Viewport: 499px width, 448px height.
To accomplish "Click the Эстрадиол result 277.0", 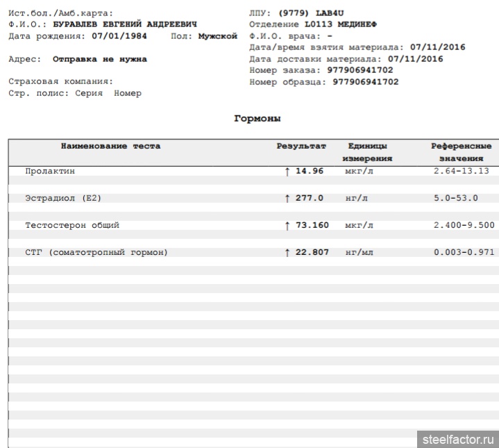I will point(310,198).
